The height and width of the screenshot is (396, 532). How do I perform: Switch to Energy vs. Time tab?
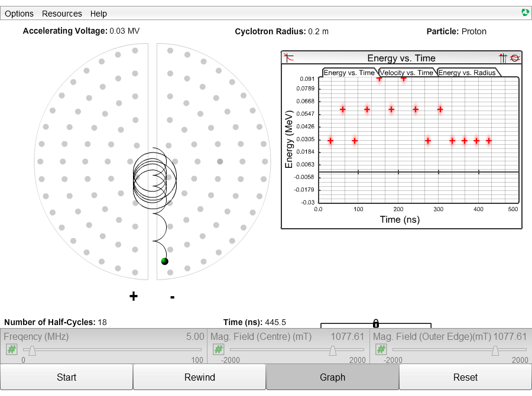tap(349, 73)
